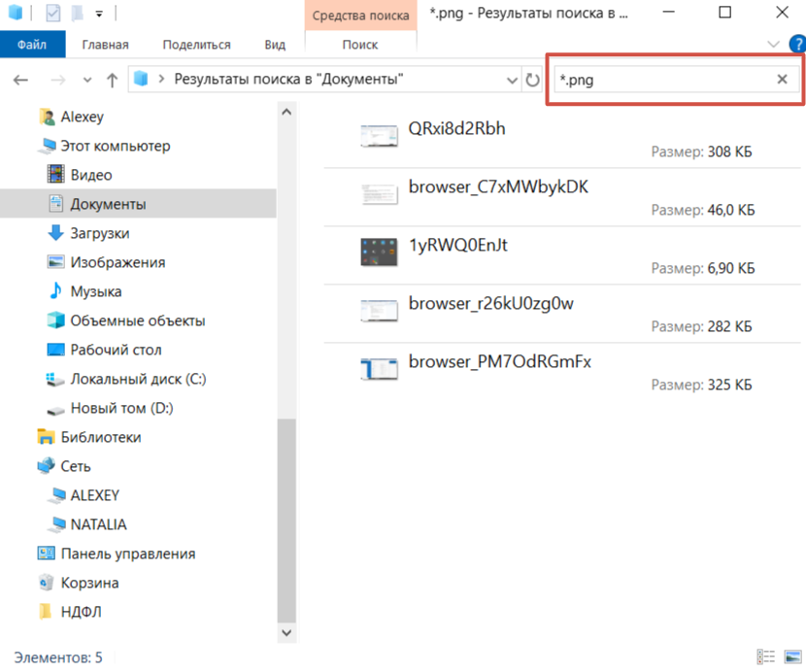This screenshot has height=672, width=806.
Task: Click the Библиотеки folder icon
Action: [47, 437]
